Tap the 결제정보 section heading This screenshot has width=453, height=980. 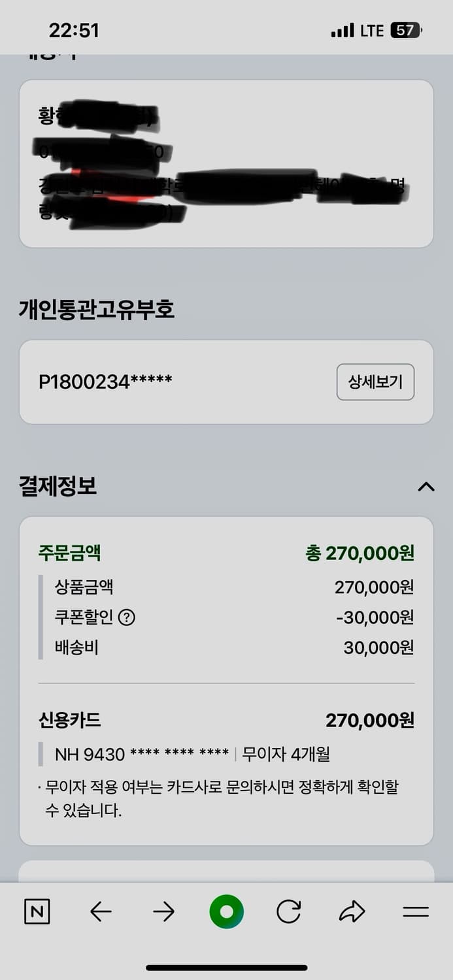click(x=58, y=487)
